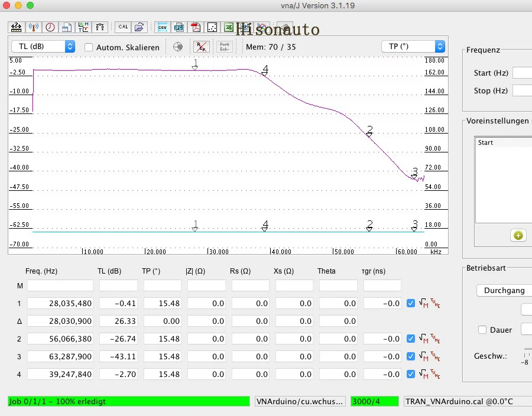This screenshot has height=416, width=532.
Task: Click marker 3 TL value -43.11
Action: coord(118,356)
